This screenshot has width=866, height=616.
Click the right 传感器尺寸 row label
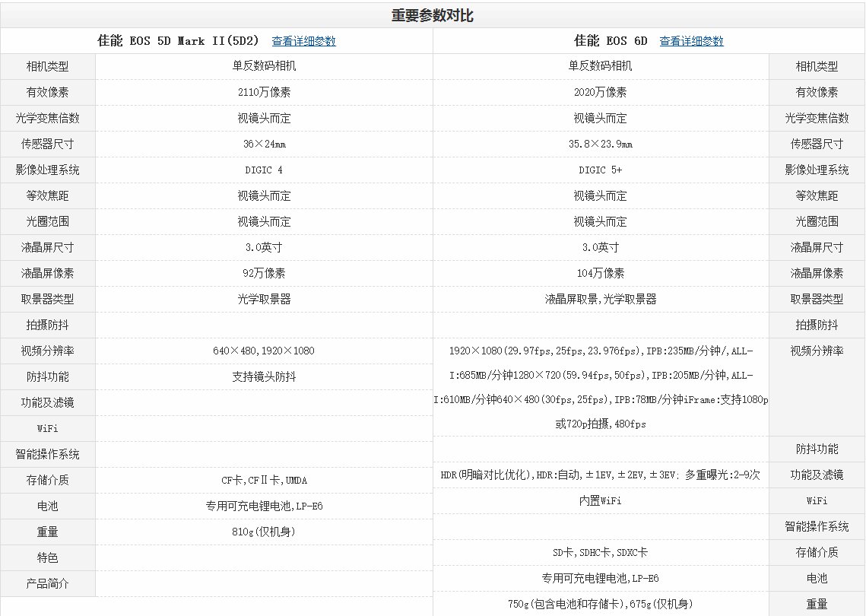(x=817, y=144)
